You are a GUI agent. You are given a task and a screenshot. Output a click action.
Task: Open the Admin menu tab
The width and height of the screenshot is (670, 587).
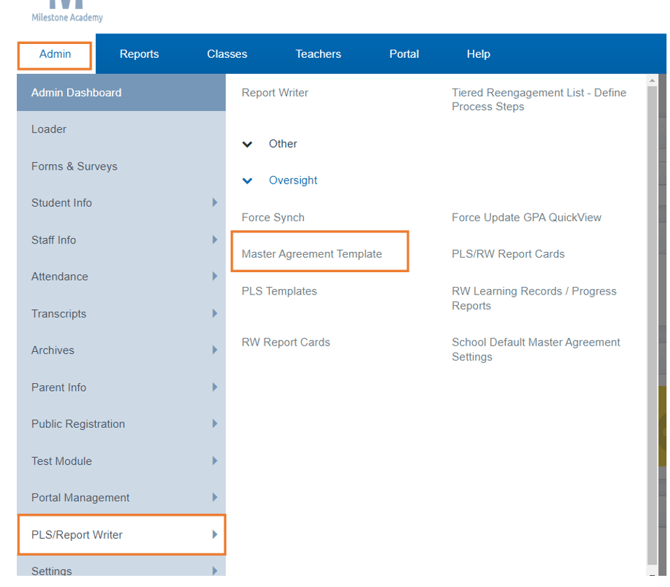tap(55, 54)
